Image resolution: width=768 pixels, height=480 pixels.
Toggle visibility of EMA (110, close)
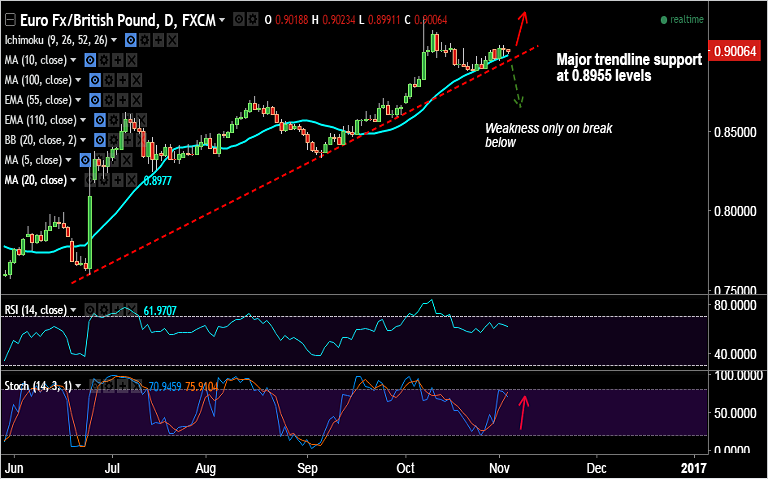(x=99, y=120)
